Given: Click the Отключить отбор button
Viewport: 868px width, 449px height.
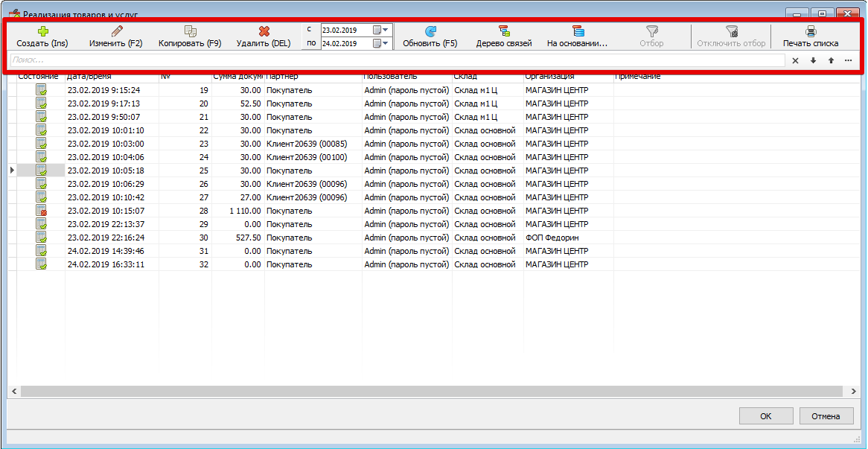Looking at the screenshot, I should click(731, 36).
